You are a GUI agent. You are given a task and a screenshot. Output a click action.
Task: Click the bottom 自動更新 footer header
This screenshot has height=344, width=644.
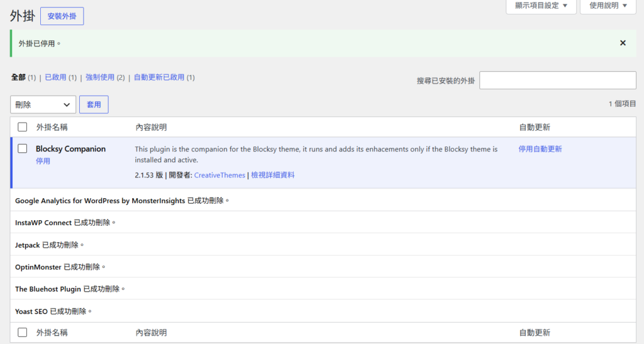pos(535,333)
